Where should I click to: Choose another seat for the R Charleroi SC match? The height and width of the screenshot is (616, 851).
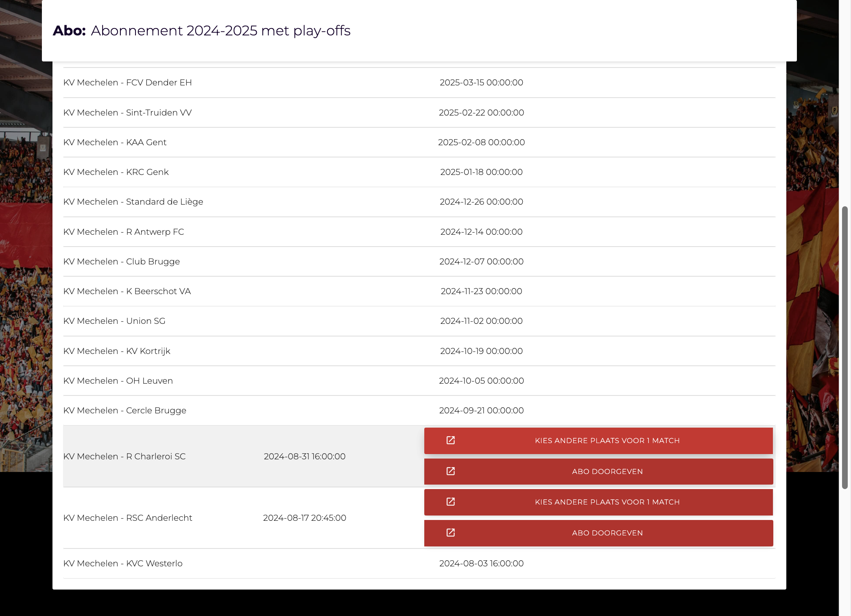coord(598,441)
